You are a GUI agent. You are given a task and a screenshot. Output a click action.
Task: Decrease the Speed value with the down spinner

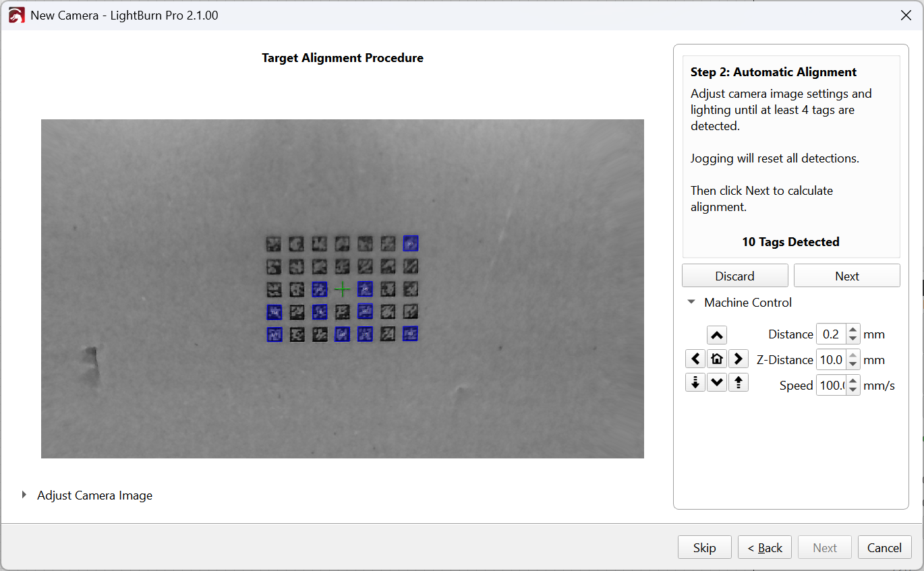point(853,390)
